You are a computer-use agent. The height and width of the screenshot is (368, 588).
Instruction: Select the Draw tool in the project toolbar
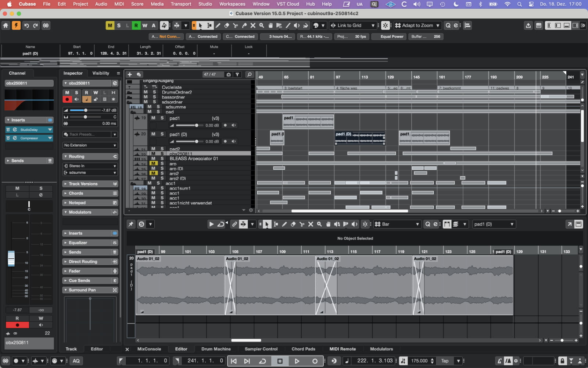click(x=218, y=25)
